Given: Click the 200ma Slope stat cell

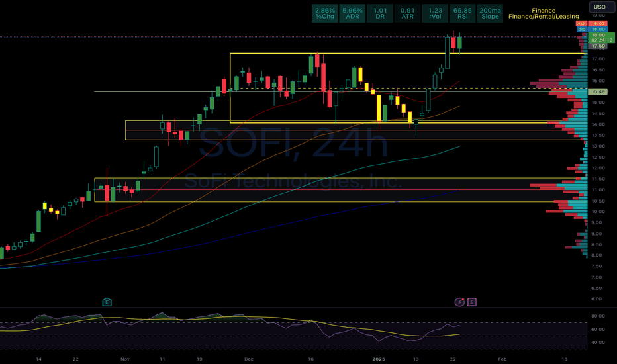Looking at the screenshot, I should pos(491,13).
